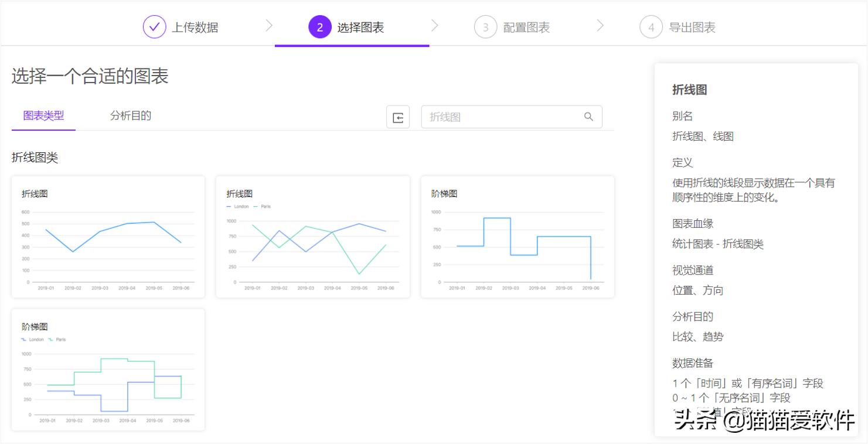Jump to the 导出图表 step label
Image resolution: width=868 pixels, height=444 pixels.
pyautogui.click(x=692, y=28)
